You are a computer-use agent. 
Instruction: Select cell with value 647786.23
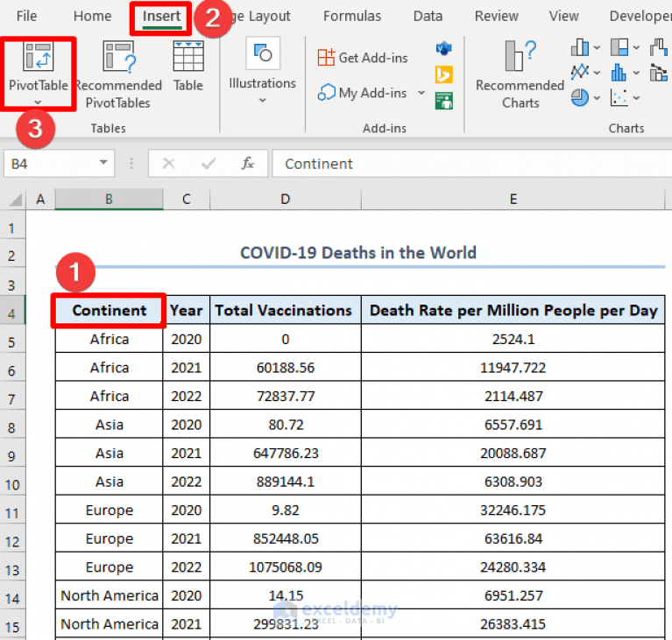(x=286, y=453)
